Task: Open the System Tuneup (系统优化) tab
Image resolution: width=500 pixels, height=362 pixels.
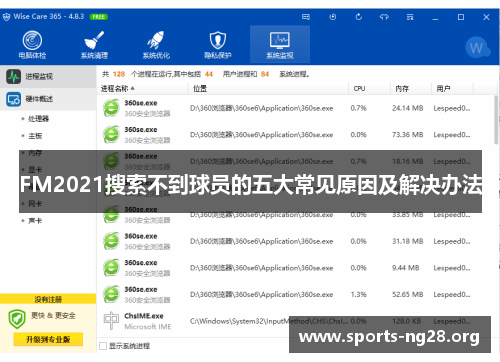Action: click(156, 45)
